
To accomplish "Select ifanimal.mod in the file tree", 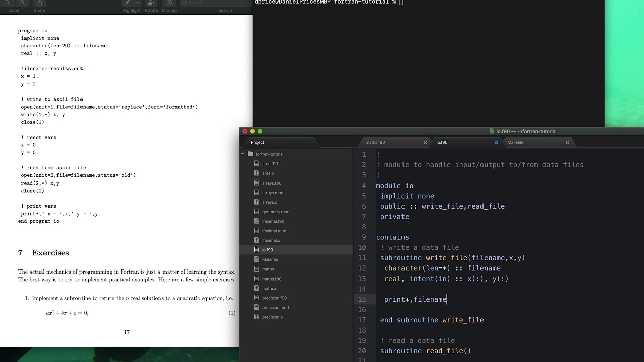I will 274,231.
